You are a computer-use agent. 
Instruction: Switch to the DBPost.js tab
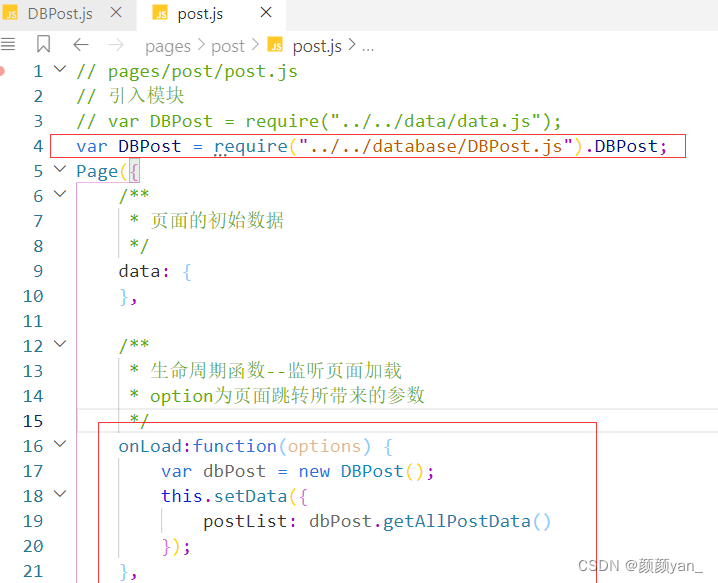click(60, 14)
